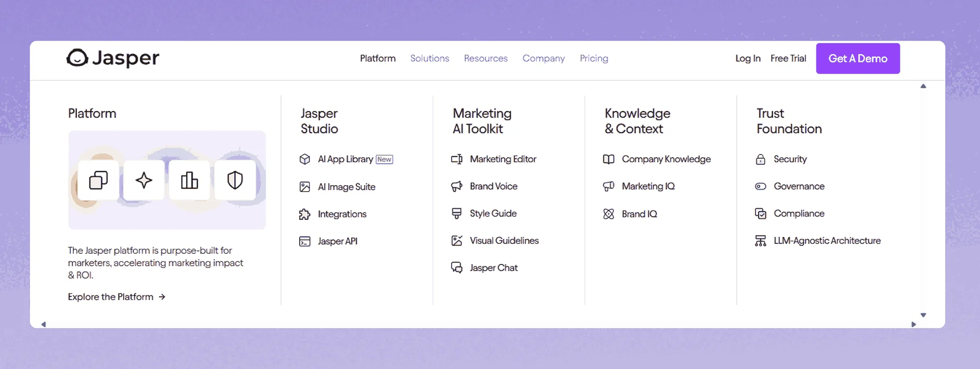980x369 pixels.
Task: Click the arrow after Explore the Platform
Action: pyautogui.click(x=162, y=297)
